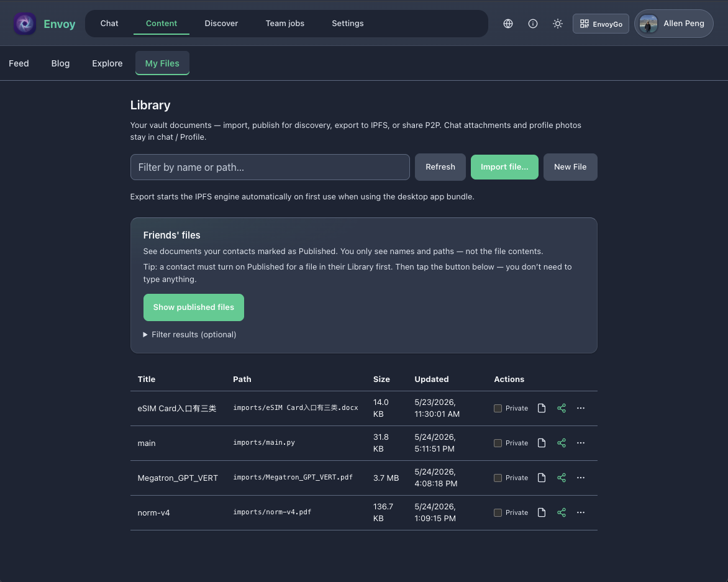The image size is (728, 582).
Task: Click path imports/main.py
Action: 264,443
